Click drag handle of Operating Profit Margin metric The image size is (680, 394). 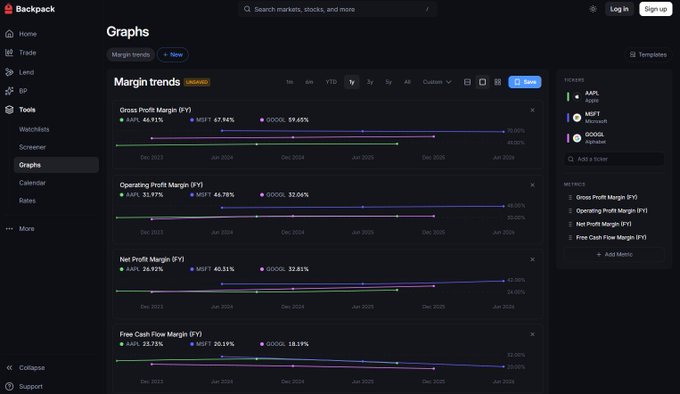tap(570, 211)
